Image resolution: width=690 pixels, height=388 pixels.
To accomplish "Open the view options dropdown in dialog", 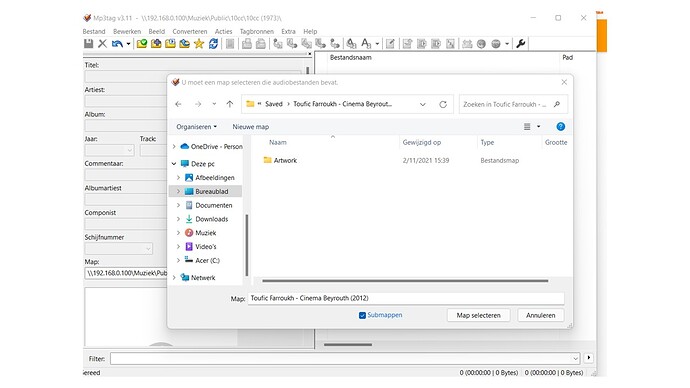I will coord(538,127).
